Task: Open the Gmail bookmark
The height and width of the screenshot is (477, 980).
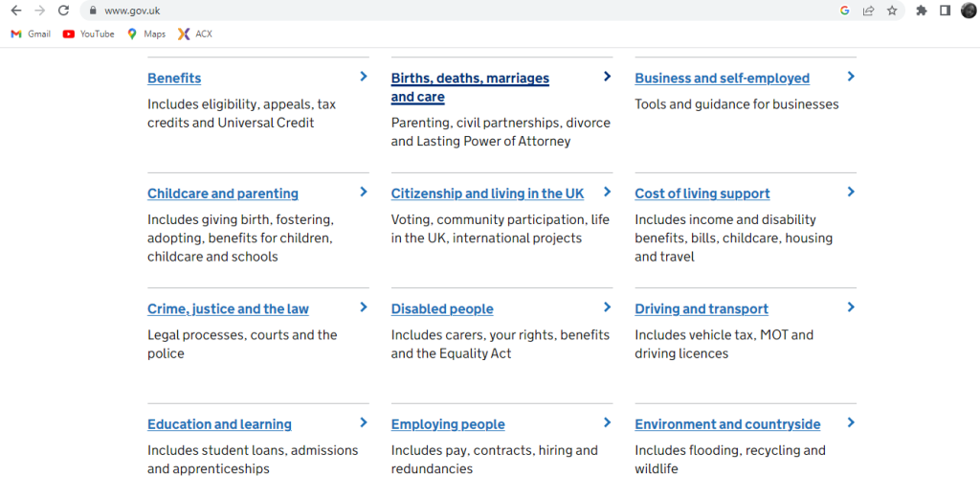Action: coord(31,34)
